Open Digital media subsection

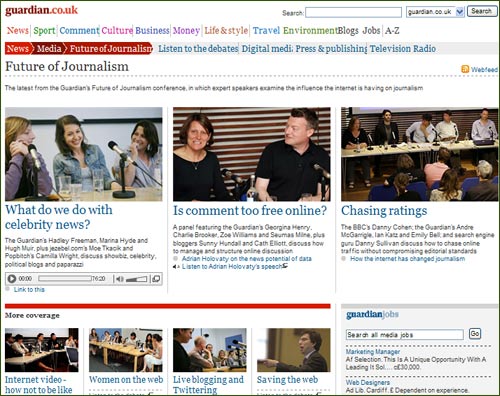[267, 49]
